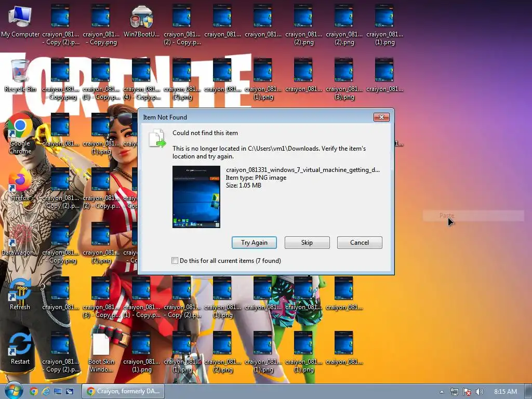Open the network status tray icon

(454, 392)
